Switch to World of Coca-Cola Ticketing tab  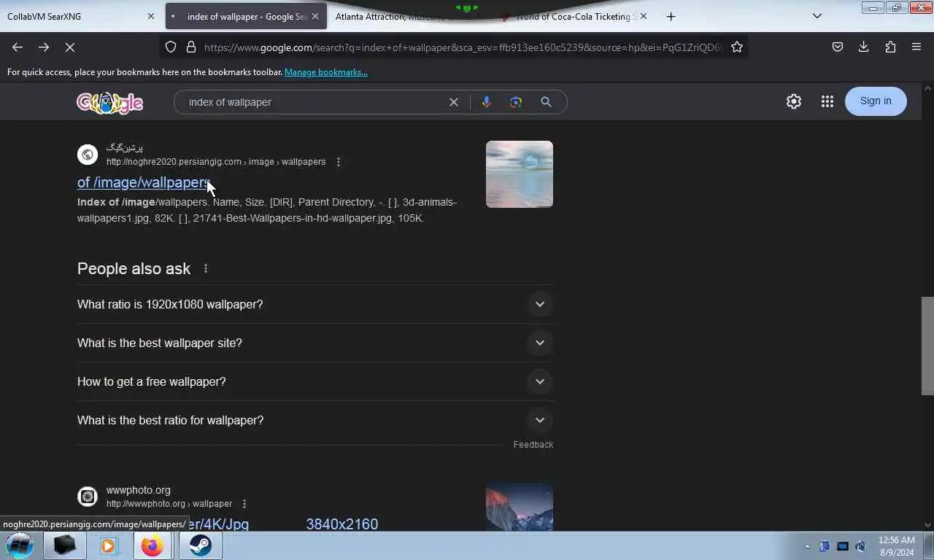point(575,16)
